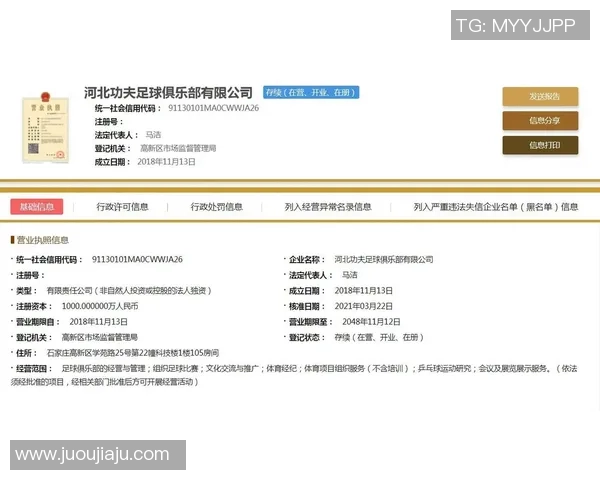
Task: Click the 信息分享 button
Action: (x=540, y=121)
